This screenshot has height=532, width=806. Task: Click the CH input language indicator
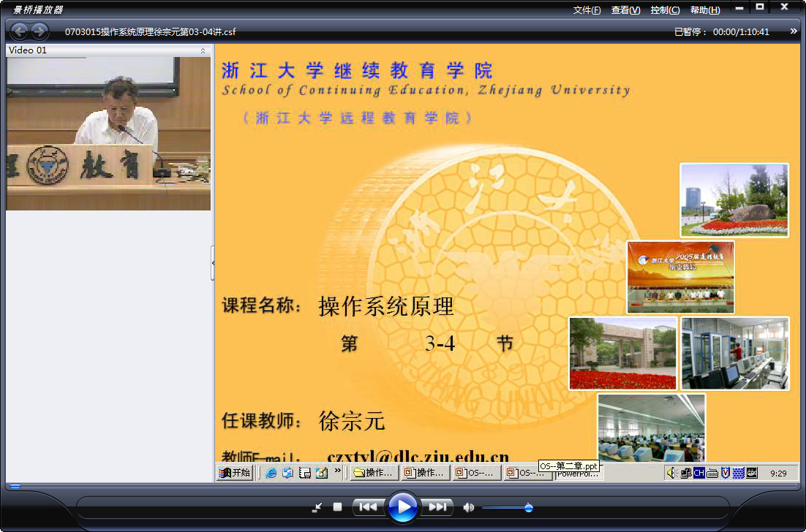699,473
